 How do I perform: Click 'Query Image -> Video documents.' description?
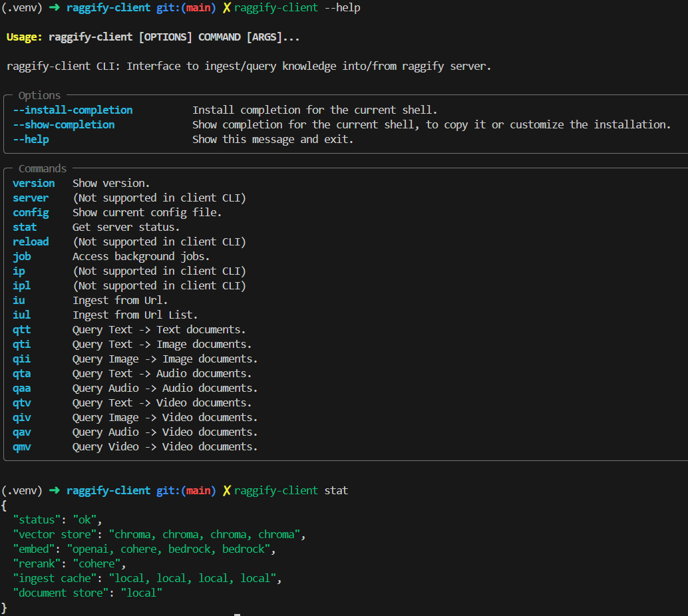(165, 418)
